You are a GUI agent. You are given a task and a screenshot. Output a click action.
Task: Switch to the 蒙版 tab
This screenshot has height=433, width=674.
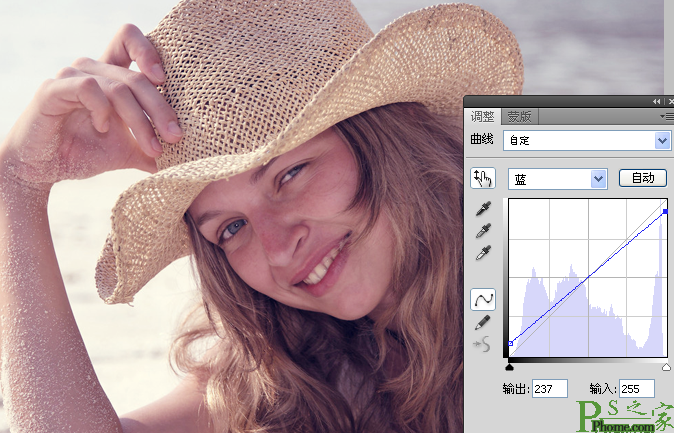click(517, 116)
